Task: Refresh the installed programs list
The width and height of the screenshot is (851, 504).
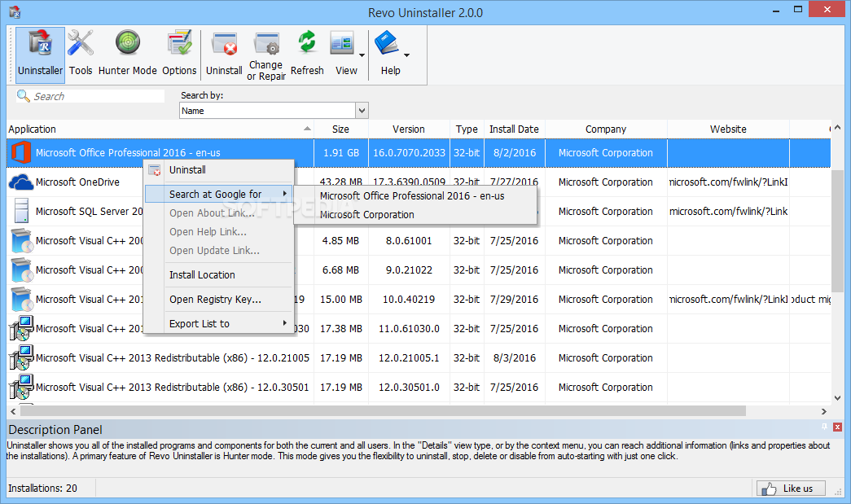Action: click(x=307, y=55)
